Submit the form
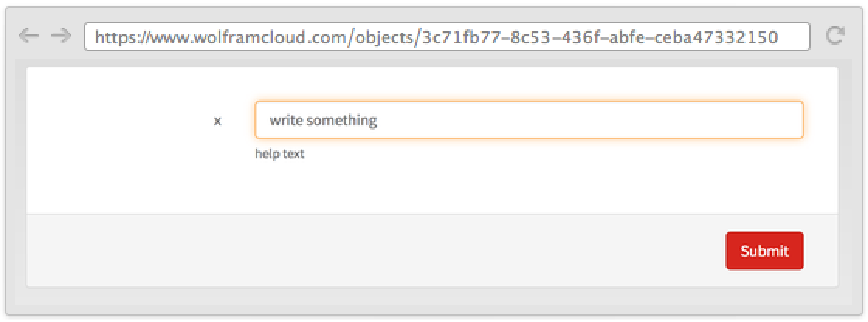 tap(764, 251)
